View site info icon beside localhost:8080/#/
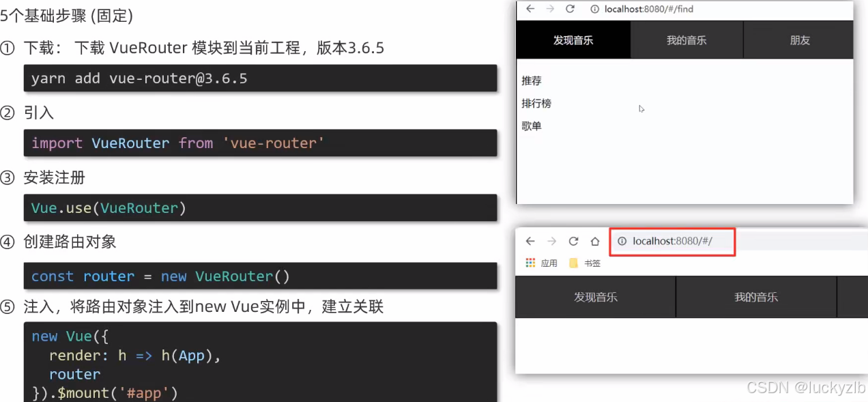The width and height of the screenshot is (868, 402). [622, 241]
